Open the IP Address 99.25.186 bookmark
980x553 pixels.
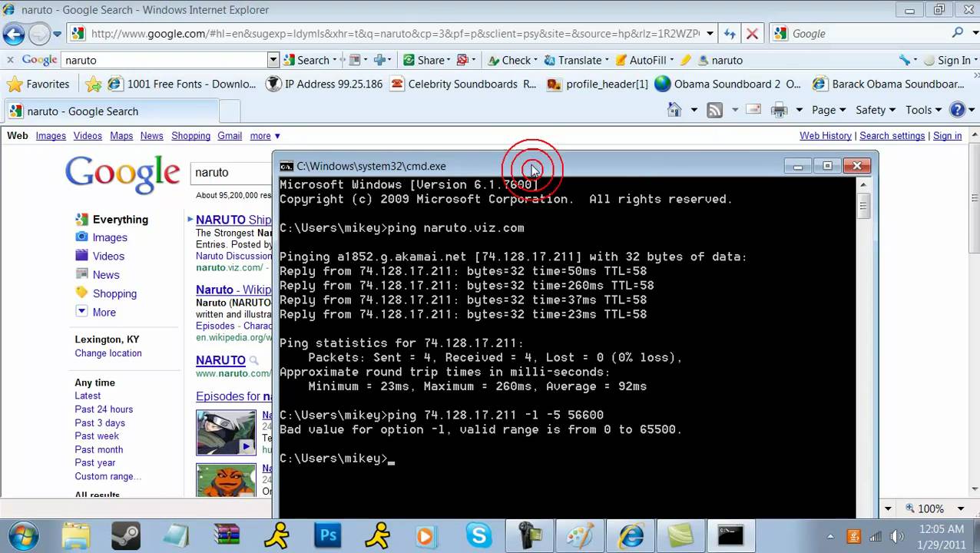pos(324,84)
